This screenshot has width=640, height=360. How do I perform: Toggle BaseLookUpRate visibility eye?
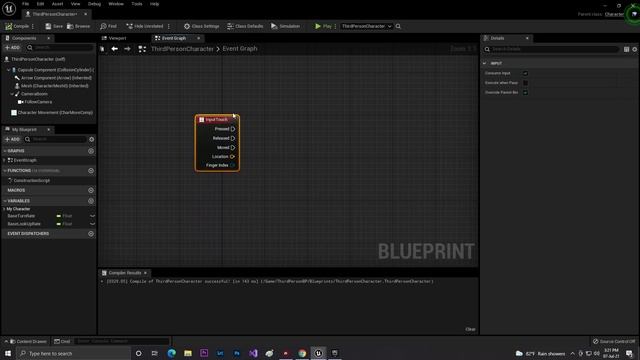click(92, 224)
